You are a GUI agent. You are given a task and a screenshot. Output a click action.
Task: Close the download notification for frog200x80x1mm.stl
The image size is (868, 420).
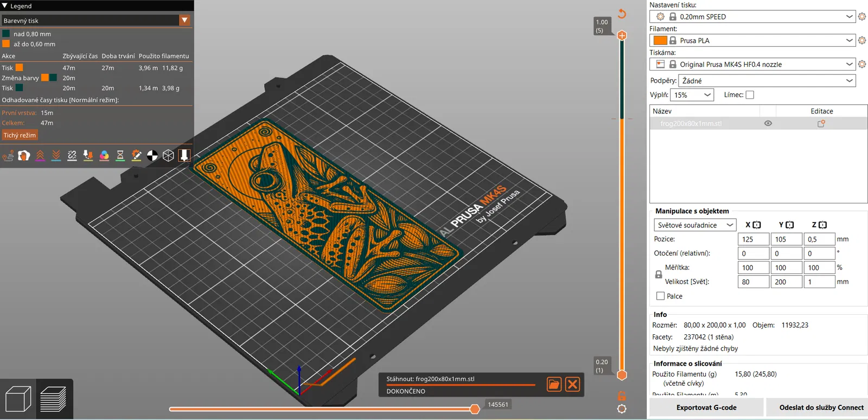572,384
